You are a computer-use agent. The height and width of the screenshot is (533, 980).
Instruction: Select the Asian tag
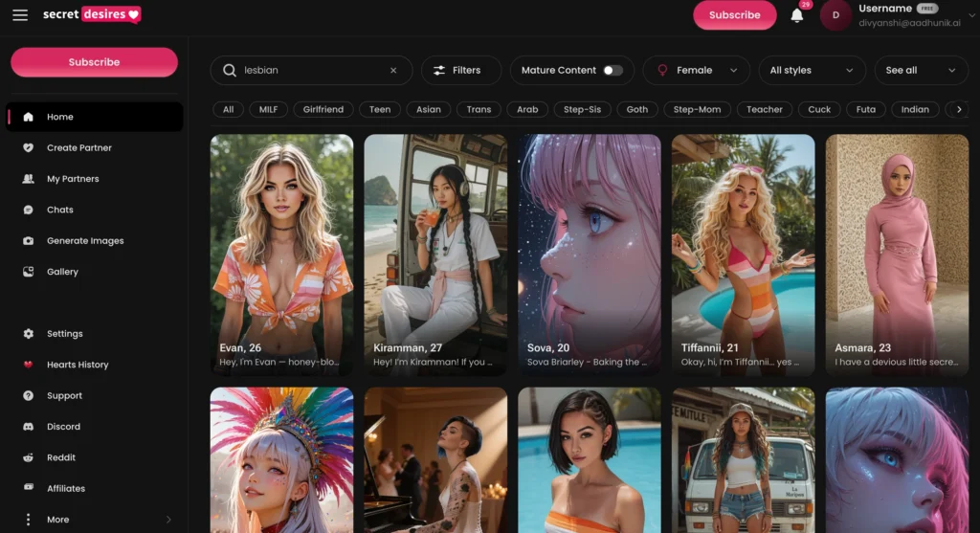[x=428, y=109]
